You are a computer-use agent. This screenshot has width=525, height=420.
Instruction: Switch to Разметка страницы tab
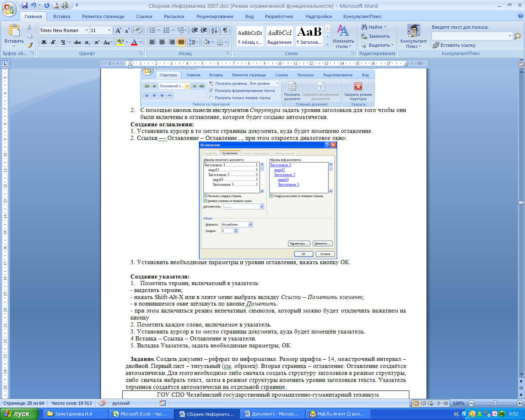[x=103, y=16]
